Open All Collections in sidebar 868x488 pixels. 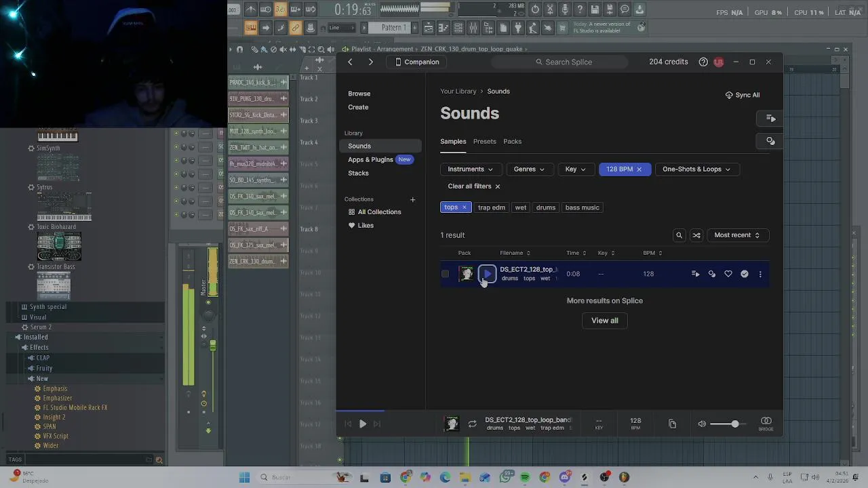click(x=375, y=212)
